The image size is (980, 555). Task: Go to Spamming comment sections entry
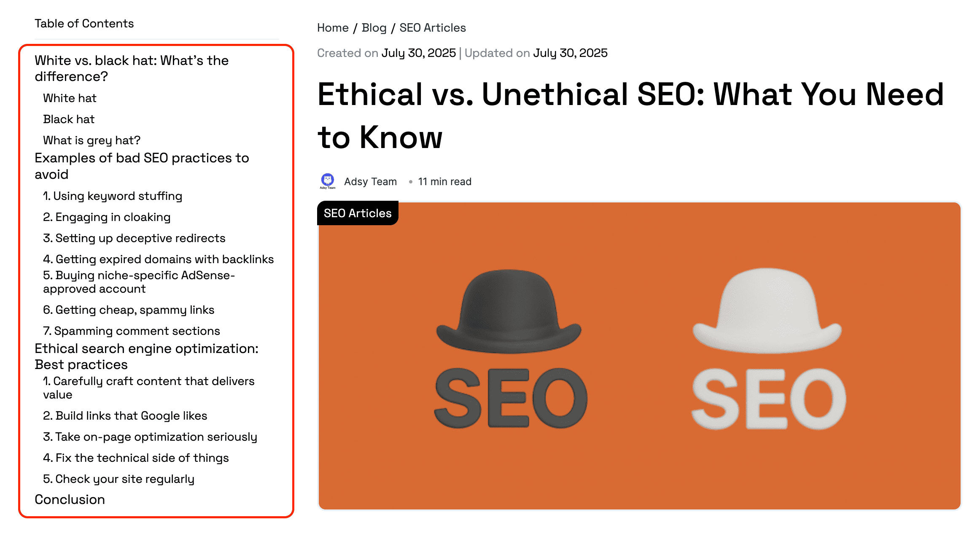point(132,331)
